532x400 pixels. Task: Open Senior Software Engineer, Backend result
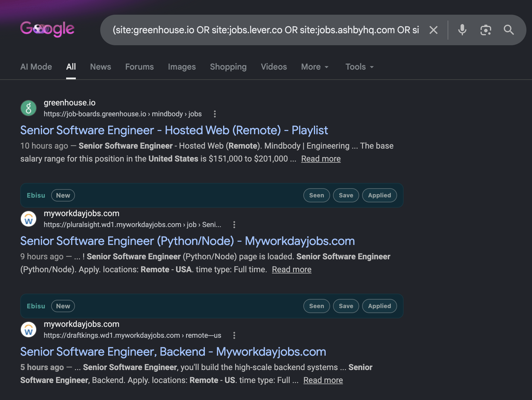coord(173,352)
